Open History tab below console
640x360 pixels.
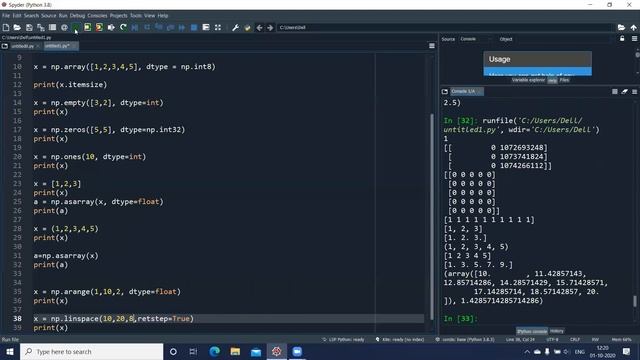pyautogui.click(x=557, y=331)
